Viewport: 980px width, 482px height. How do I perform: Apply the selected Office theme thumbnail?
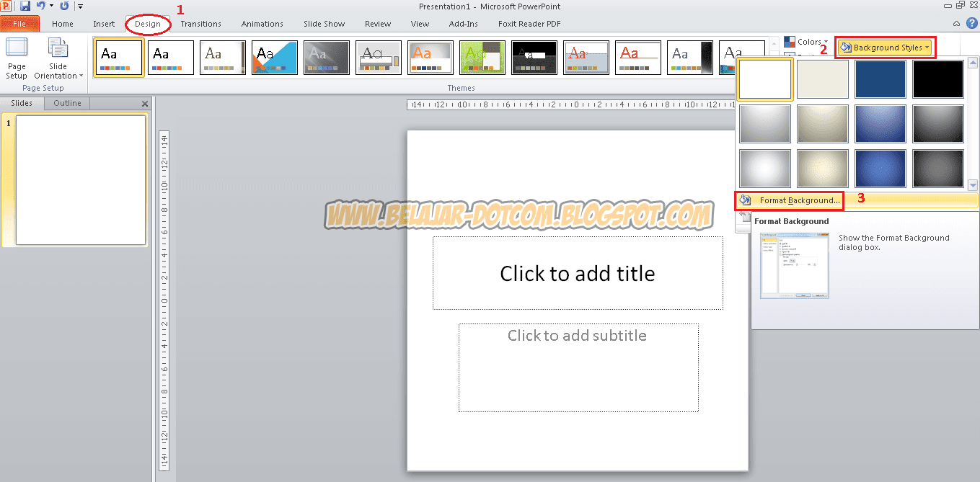click(x=119, y=58)
